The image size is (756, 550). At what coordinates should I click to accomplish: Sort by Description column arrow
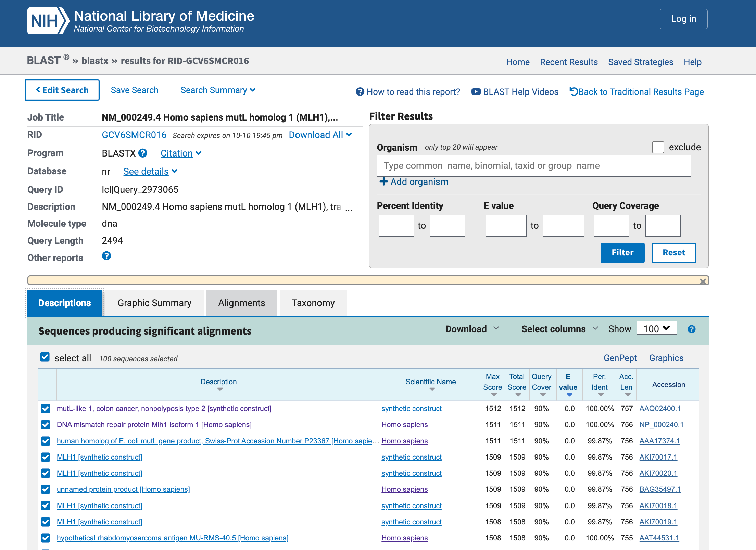tap(220, 389)
